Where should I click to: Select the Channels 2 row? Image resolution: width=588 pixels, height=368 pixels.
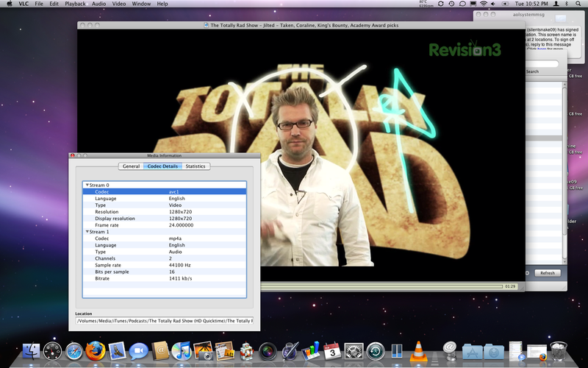(x=164, y=258)
